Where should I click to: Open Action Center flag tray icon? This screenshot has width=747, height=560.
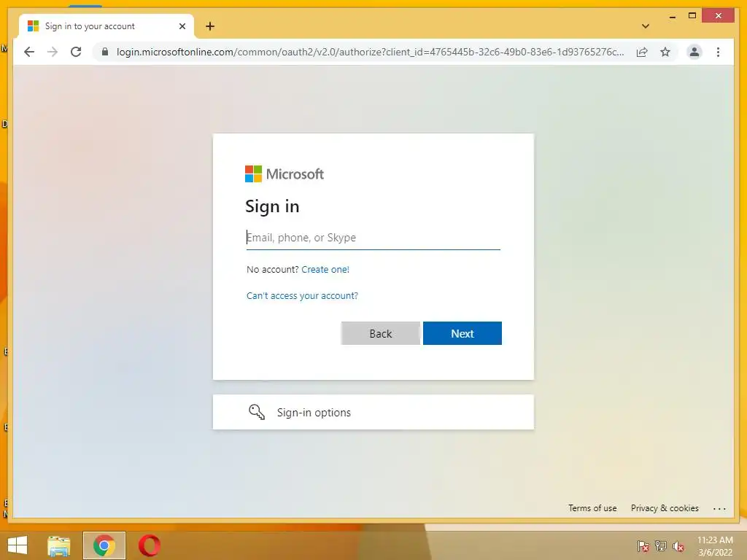643,546
